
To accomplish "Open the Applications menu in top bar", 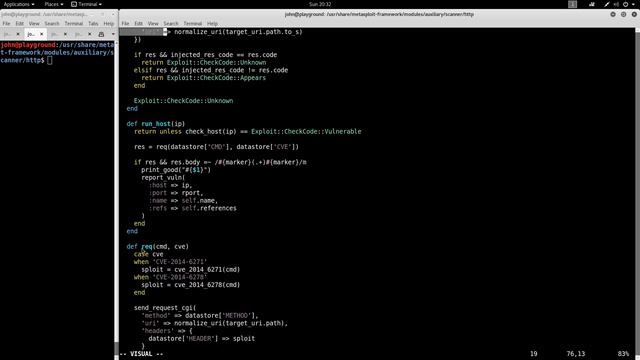I will 19,4.
